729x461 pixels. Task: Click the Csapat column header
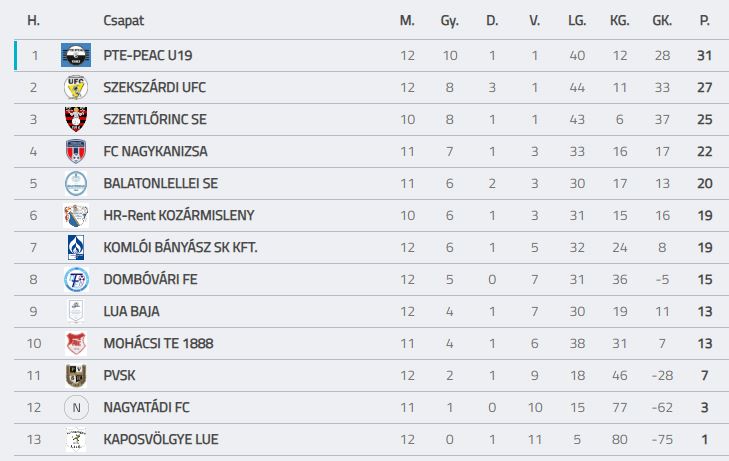[122, 20]
